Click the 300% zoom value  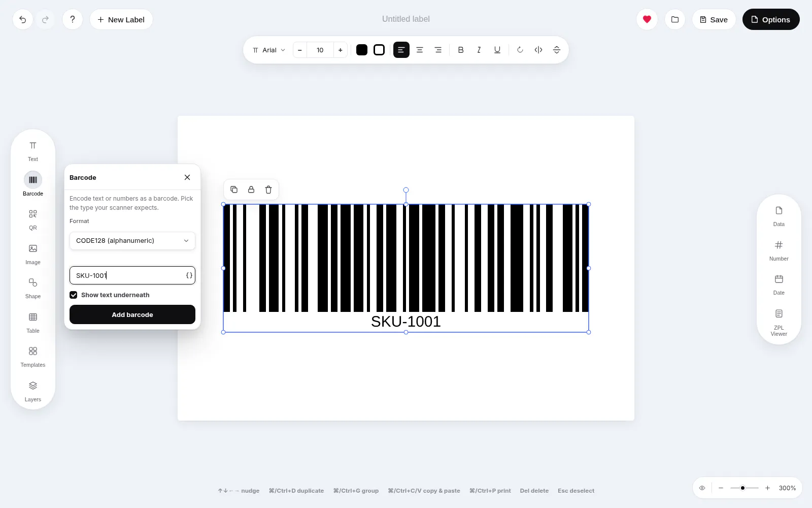787,488
